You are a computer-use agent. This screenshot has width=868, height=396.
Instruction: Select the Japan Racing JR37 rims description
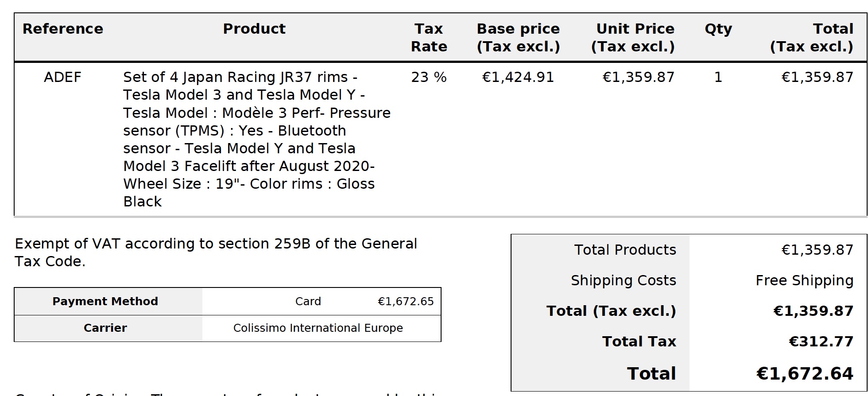pos(257,140)
